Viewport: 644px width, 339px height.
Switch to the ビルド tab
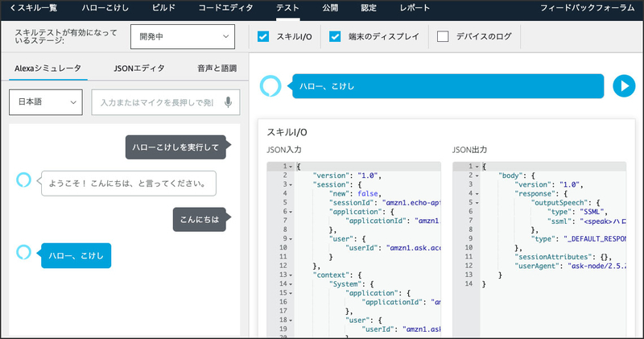click(x=163, y=8)
